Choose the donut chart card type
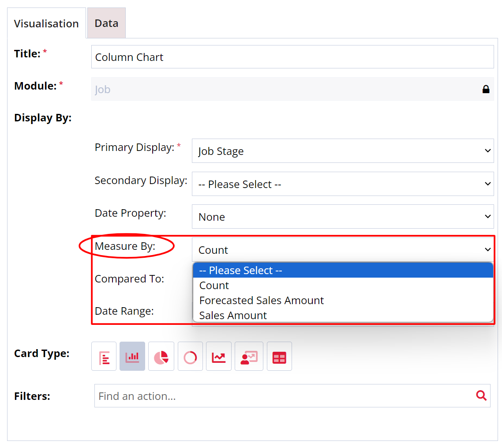 (190, 356)
